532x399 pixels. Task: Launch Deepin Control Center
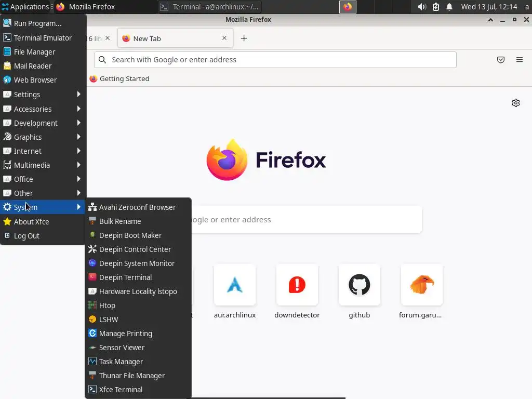pyautogui.click(x=138, y=249)
